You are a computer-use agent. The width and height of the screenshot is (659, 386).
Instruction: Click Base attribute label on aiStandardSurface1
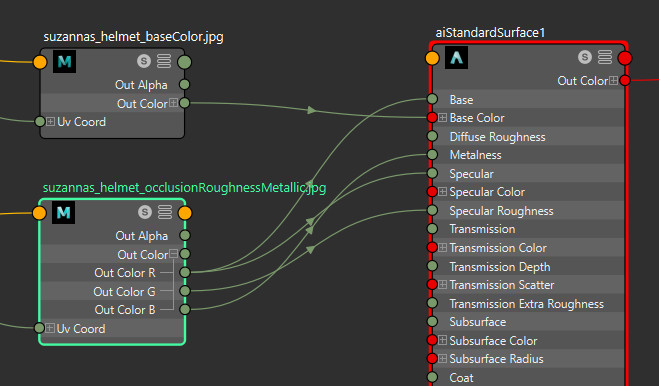[x=461, y=100]
